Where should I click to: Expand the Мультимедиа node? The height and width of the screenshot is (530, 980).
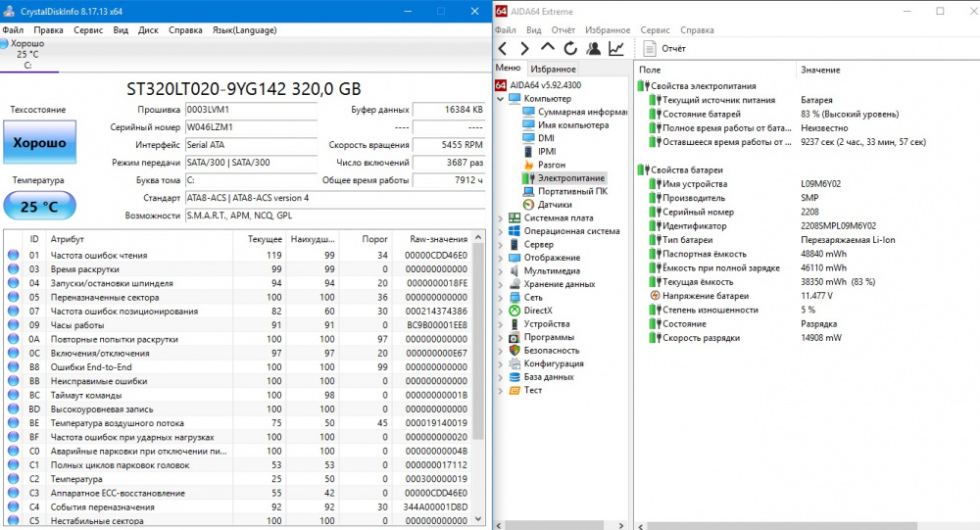pyautogui.click(x=500, y=271)
